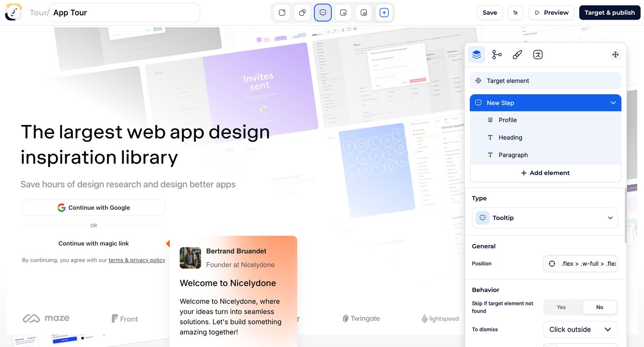
Task: Open the To dismiss dropdown showing Click outside
Action: [581, 330]
